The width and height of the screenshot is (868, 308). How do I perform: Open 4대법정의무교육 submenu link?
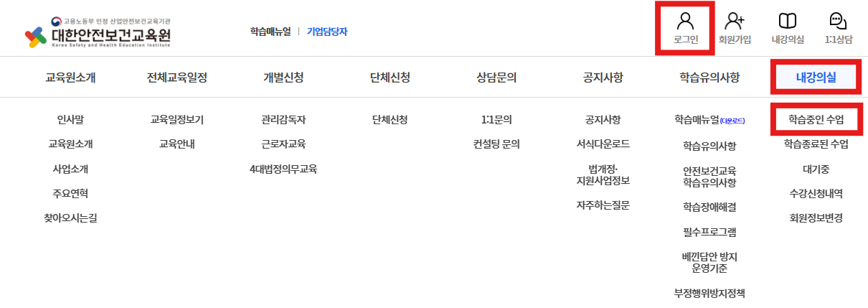click(x=283, y=169)
